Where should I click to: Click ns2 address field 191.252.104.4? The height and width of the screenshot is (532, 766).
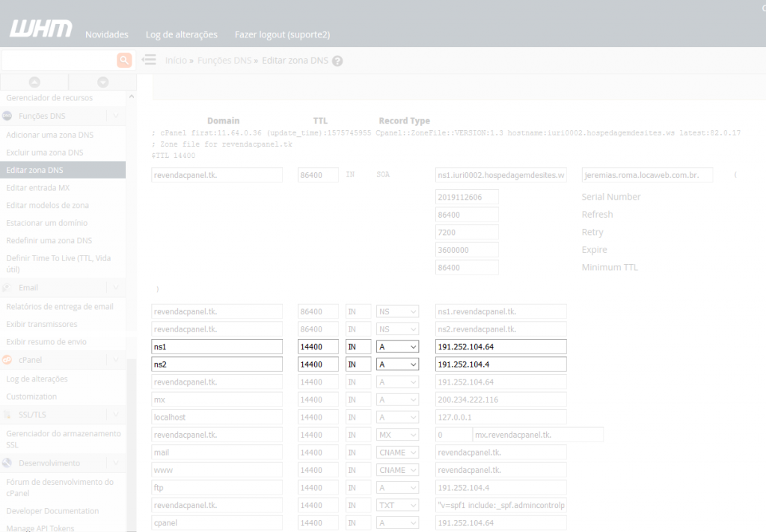tap(500, 364)
